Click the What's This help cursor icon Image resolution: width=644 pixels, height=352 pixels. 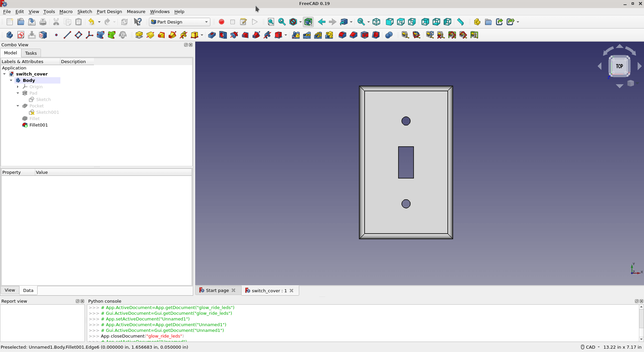pyautogui.click(x=138, y=22)
